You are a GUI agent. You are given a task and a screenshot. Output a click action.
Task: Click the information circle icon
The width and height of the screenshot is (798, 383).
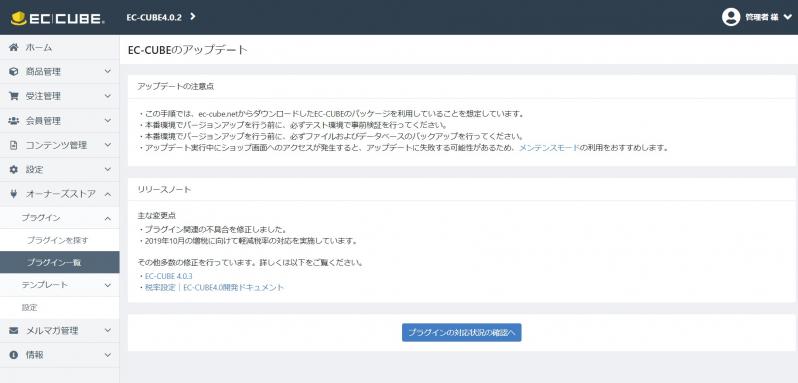click(14, 355)
